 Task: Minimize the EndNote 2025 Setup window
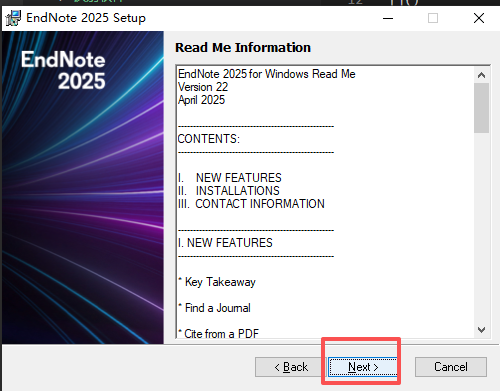pyautogui.click(x=388, y=18)
